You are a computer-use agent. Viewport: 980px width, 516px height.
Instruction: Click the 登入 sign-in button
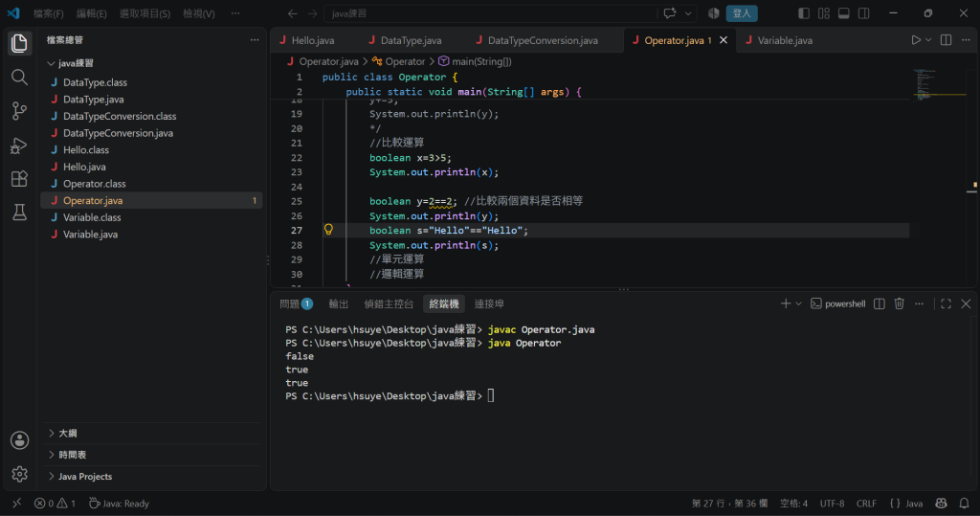click(742, 13)
